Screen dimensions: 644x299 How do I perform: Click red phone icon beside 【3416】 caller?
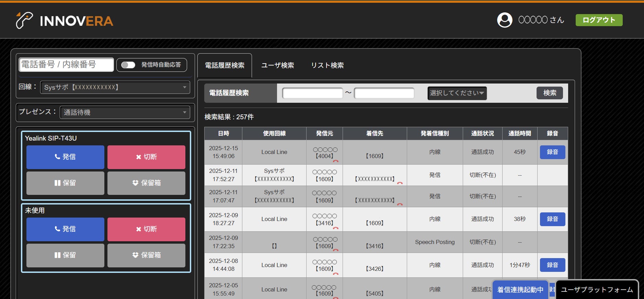click(336, 228)
